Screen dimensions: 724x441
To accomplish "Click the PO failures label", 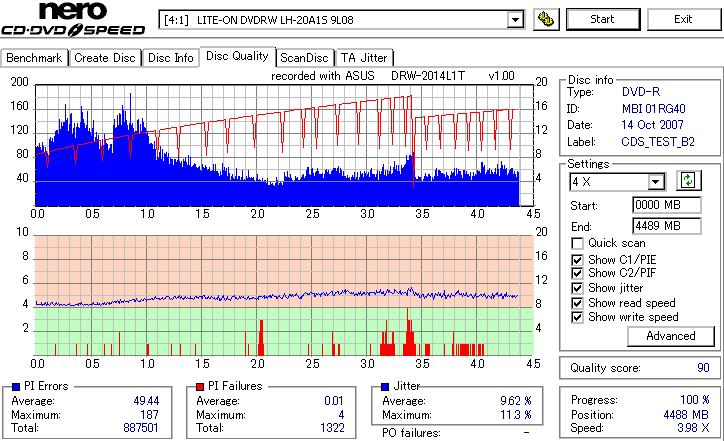I will (411, 433).
